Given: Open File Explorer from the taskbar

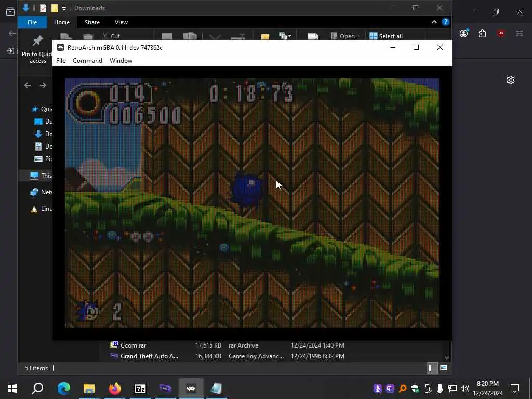Looking at the screenshot, I should pos(89,389).
